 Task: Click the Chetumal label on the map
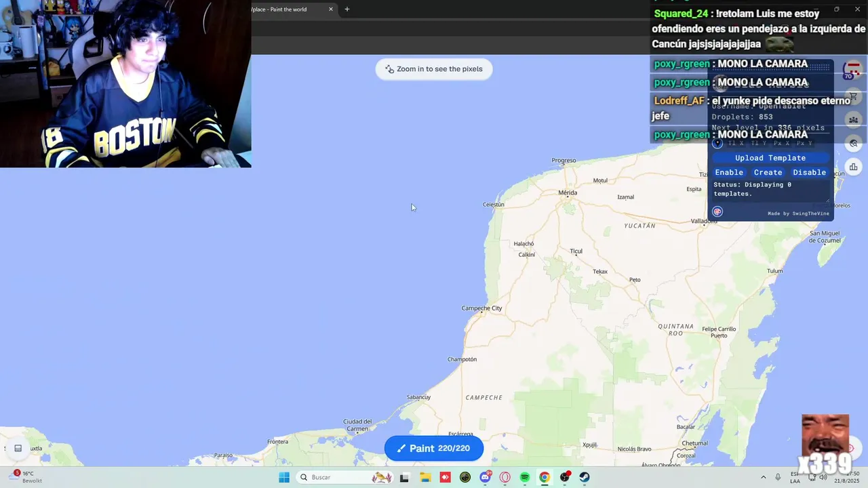click(x=695, y=443)
